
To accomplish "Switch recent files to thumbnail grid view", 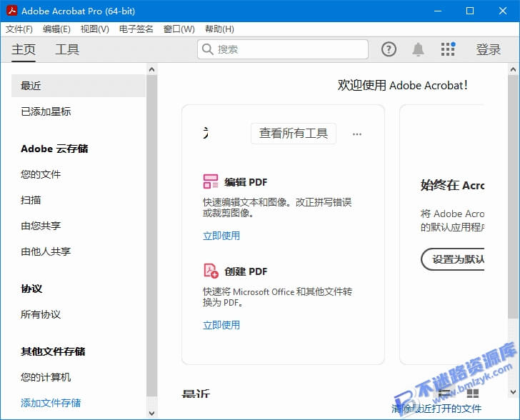I will point(472,394).
